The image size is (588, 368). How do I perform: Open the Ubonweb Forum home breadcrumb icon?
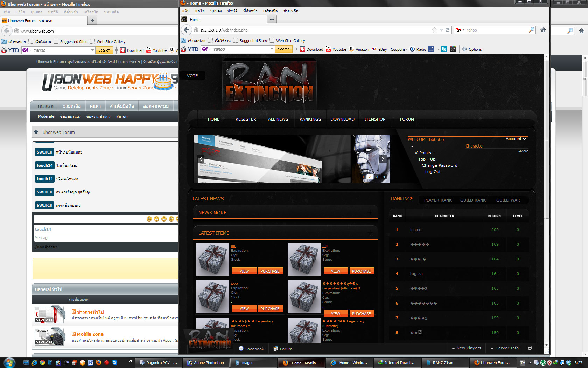[36, 132]
